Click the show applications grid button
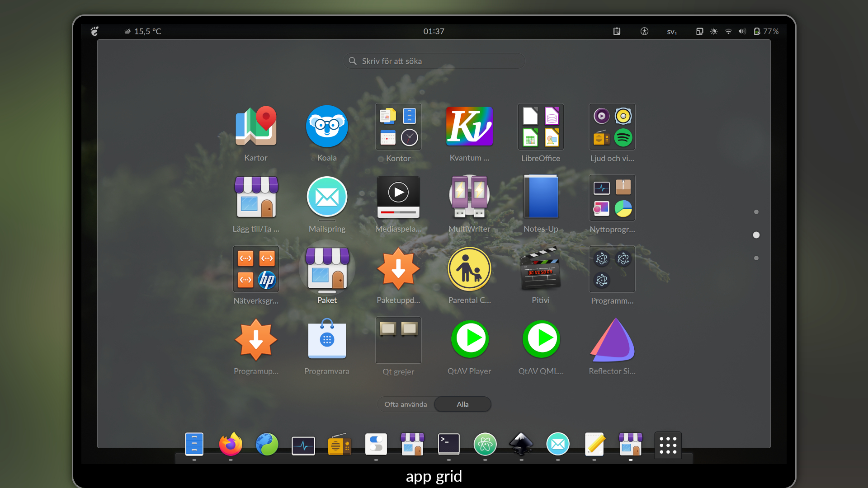The width and height of the screenshot is (868, 488). click(x=668, y=445)
